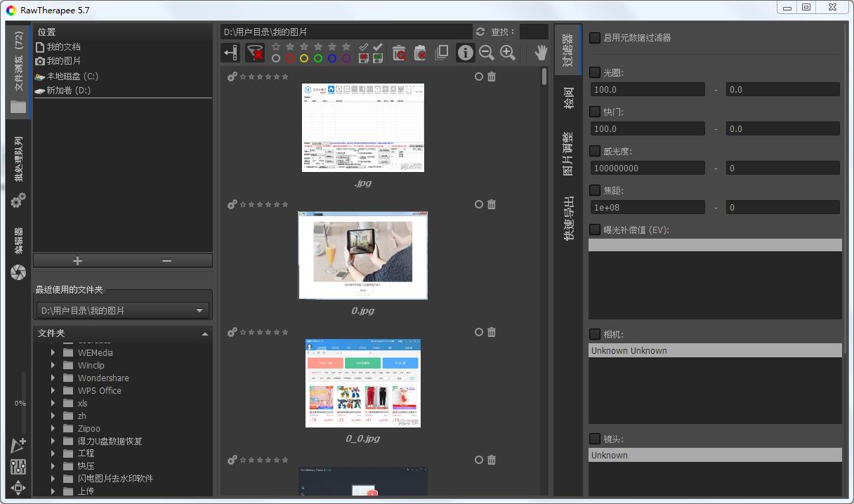Check the 镜头 filter checkbox
This screenshot has width=854, height=504.
click(595, 439)
